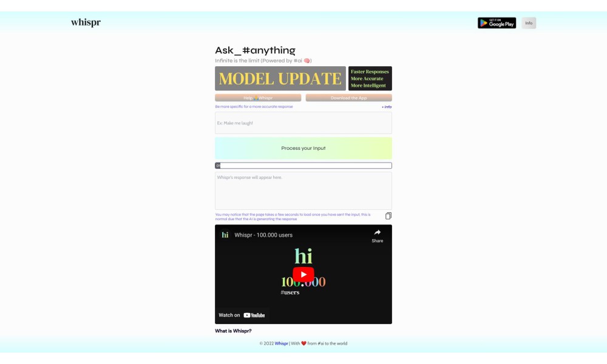Click the 'Faster Responses' feature panel

pos(370,78)
